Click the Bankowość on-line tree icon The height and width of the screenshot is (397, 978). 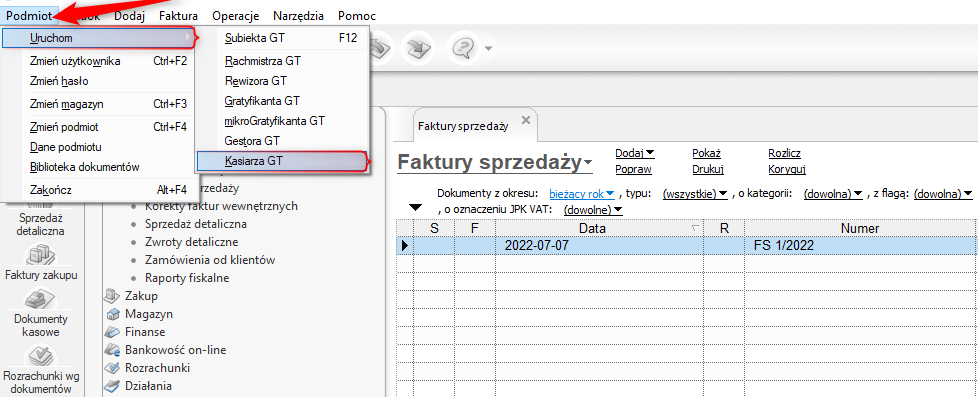click(x=113, y=350)
